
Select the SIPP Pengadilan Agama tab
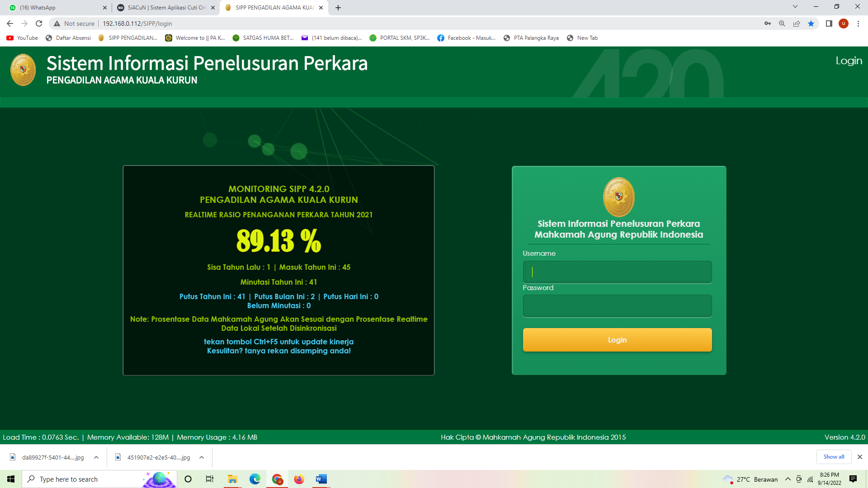pyautogui.click(x=274, y=8)
